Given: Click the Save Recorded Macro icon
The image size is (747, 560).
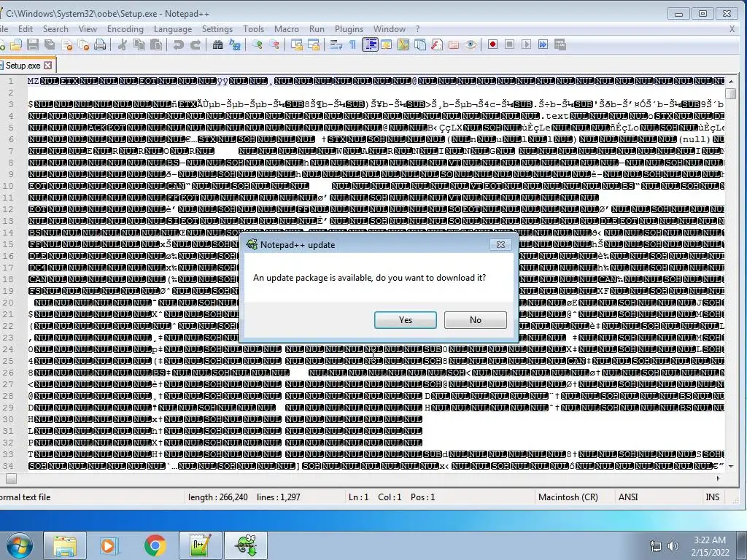Looking at the screenshot, I should pyautogui.click(x=560, y=44).
